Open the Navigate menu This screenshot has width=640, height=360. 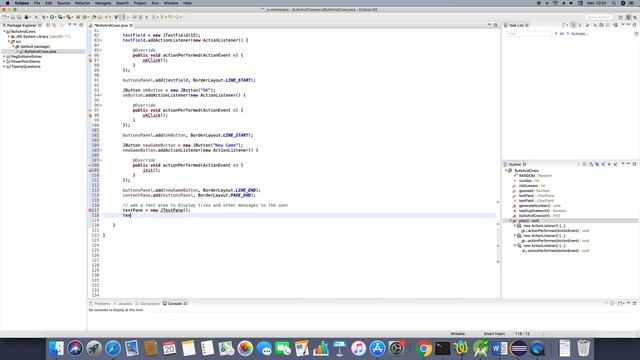point(103,3)
